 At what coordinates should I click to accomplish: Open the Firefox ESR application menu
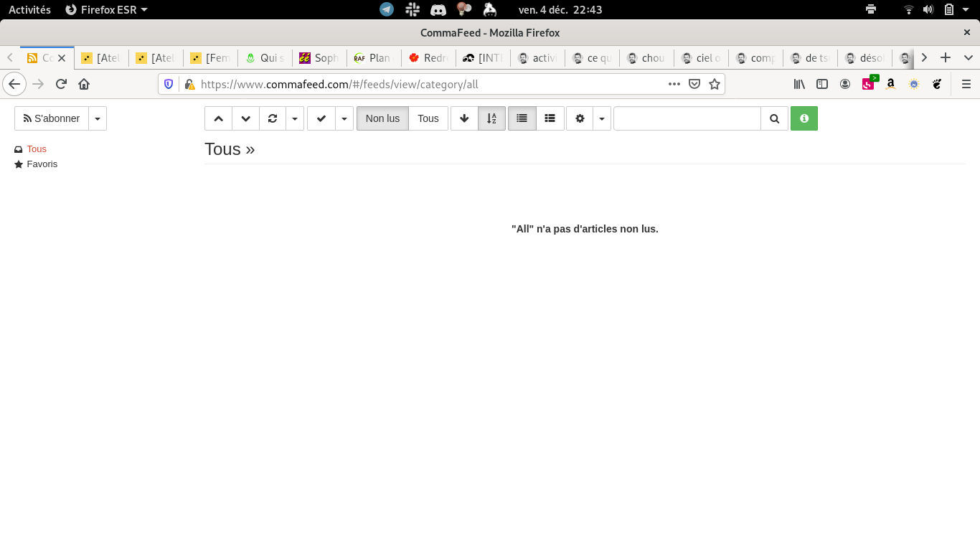tap(106, 9)
